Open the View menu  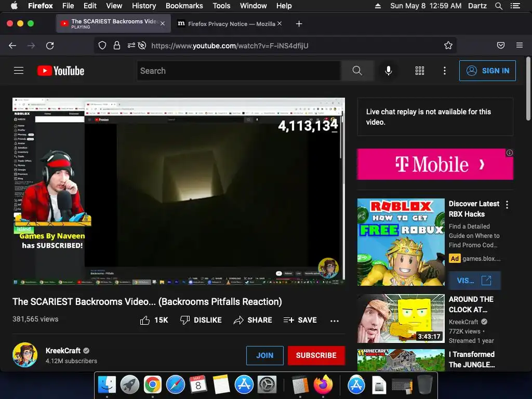point(114,6)
